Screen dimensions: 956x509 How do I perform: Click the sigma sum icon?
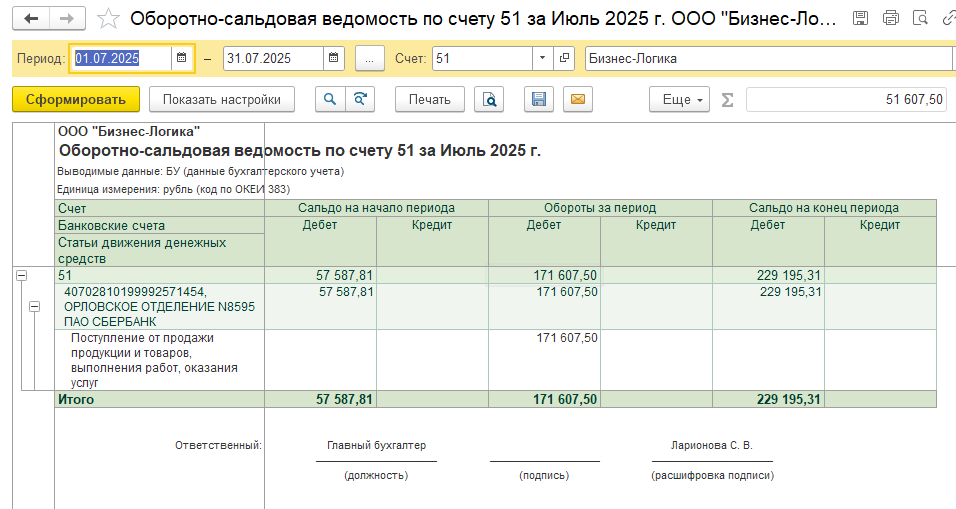pyautogui.click(x=727, y=99)
